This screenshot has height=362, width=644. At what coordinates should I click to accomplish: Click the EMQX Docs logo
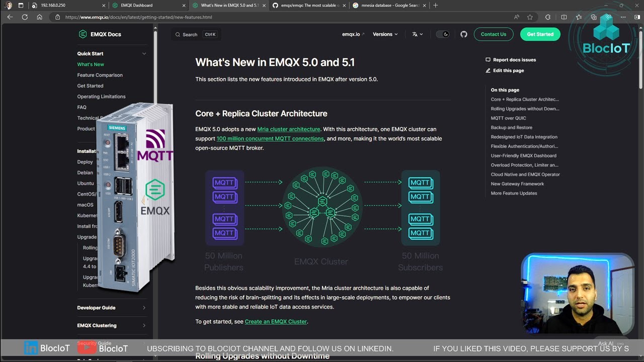click(100, 34)
